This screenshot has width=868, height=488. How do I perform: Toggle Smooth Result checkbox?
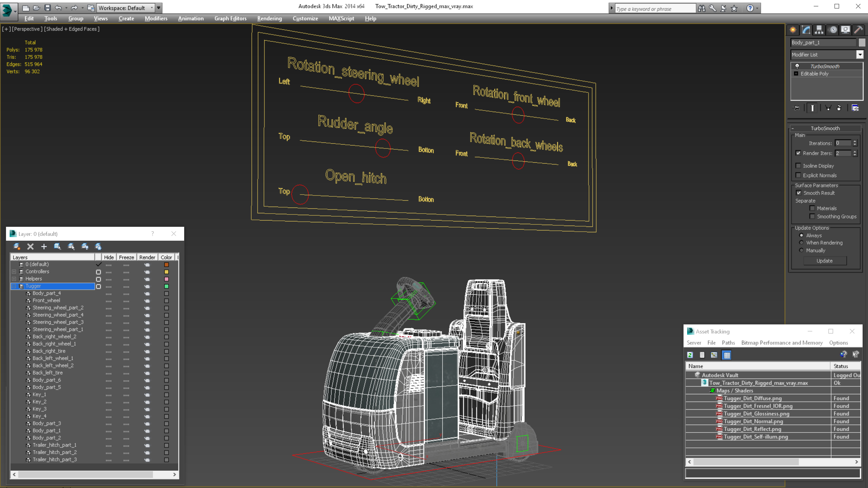(x=799, y=193)
